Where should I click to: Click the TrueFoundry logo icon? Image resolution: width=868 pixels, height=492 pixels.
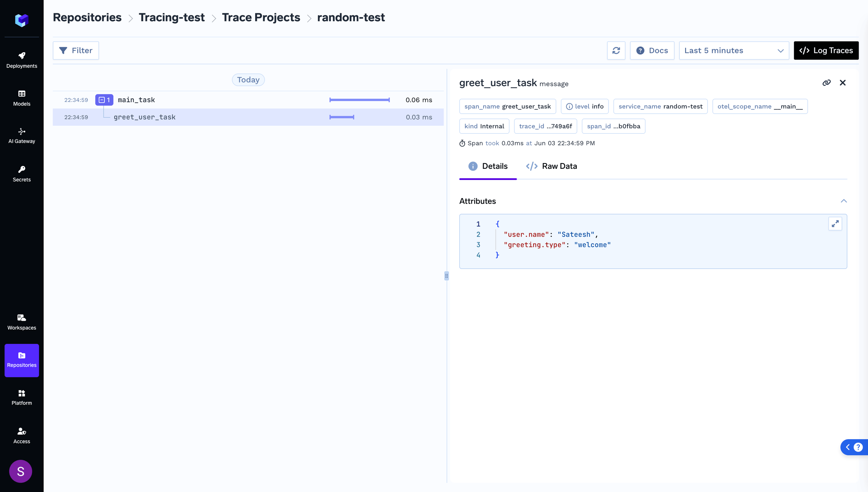22,20
